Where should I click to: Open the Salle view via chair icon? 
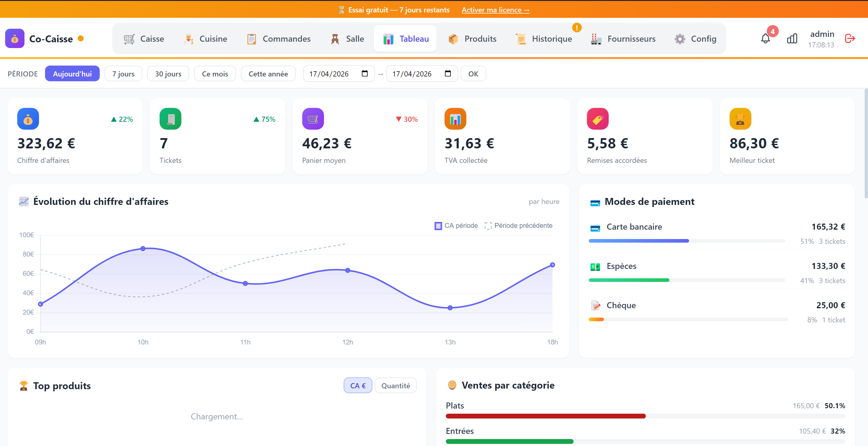pyautogui.click(x=335, y=38)
